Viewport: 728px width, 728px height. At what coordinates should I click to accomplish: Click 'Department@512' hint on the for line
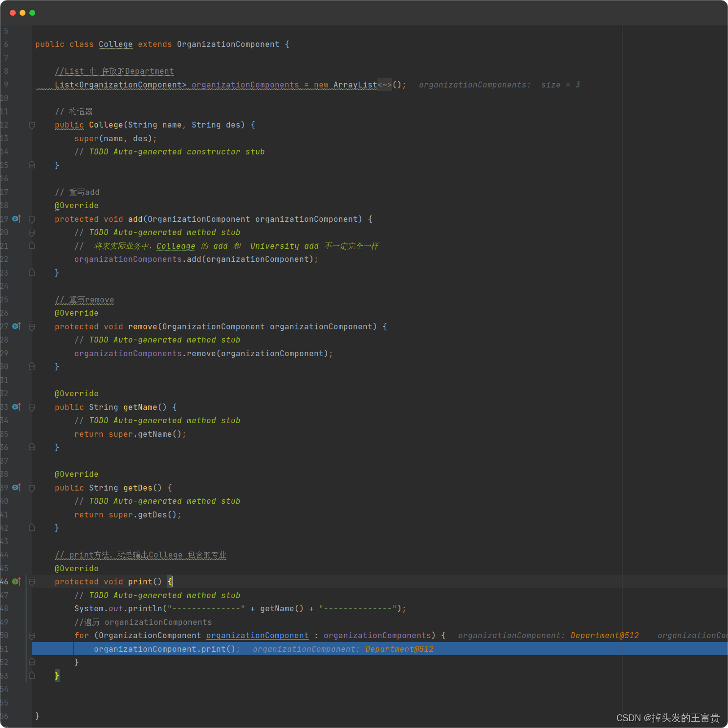[x=605, y=635]
